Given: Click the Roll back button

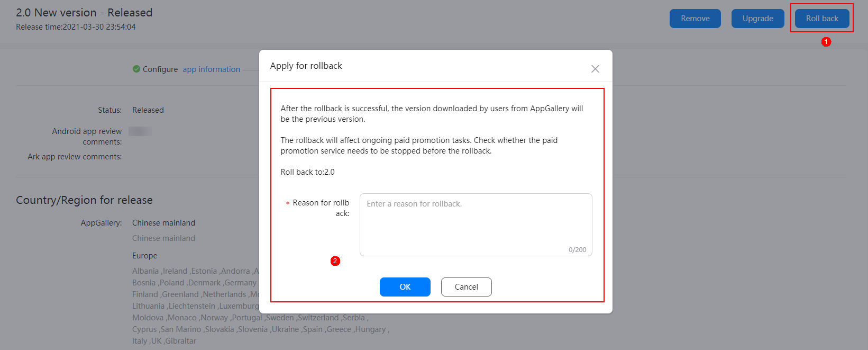Looking at the screenshot, I should coord(822,19).
